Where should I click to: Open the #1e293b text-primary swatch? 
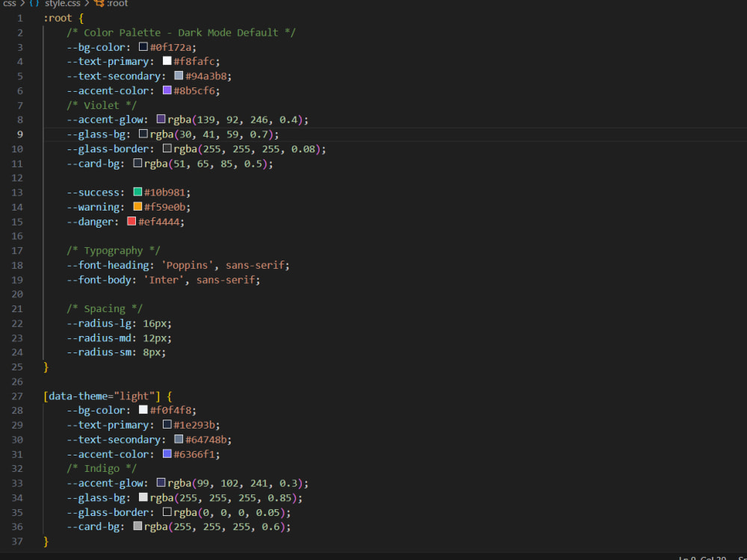click(x=167, y=424)
